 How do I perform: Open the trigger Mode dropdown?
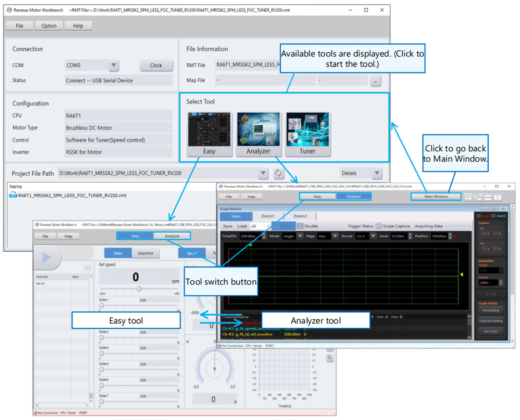pos(300,236)
